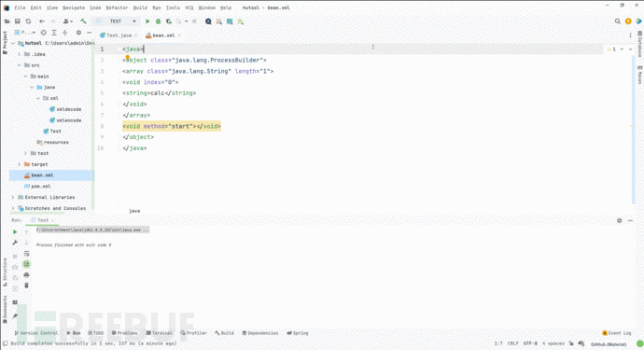
Task: Click the Search Everywhere magnifier icon
Action: (x=617, y=21)
